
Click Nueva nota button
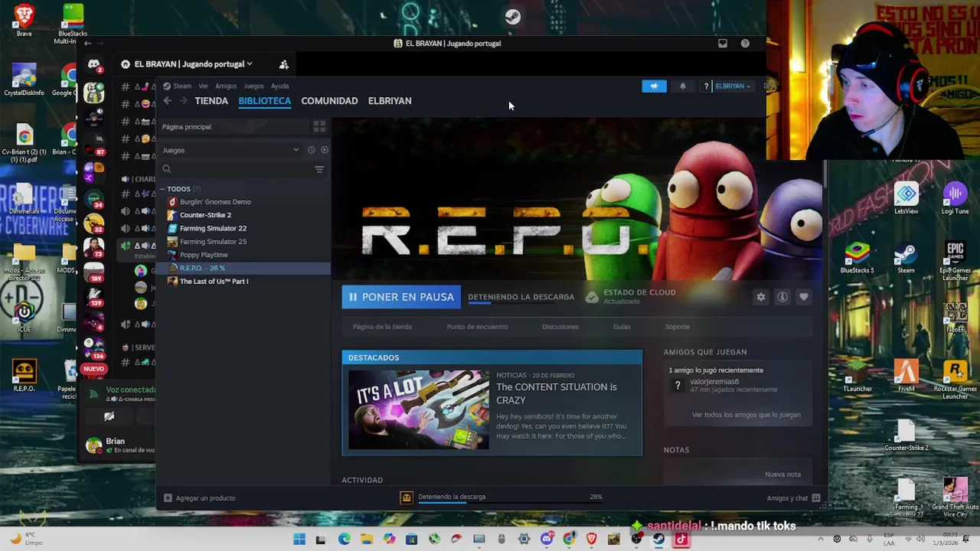tap(782, 474)
